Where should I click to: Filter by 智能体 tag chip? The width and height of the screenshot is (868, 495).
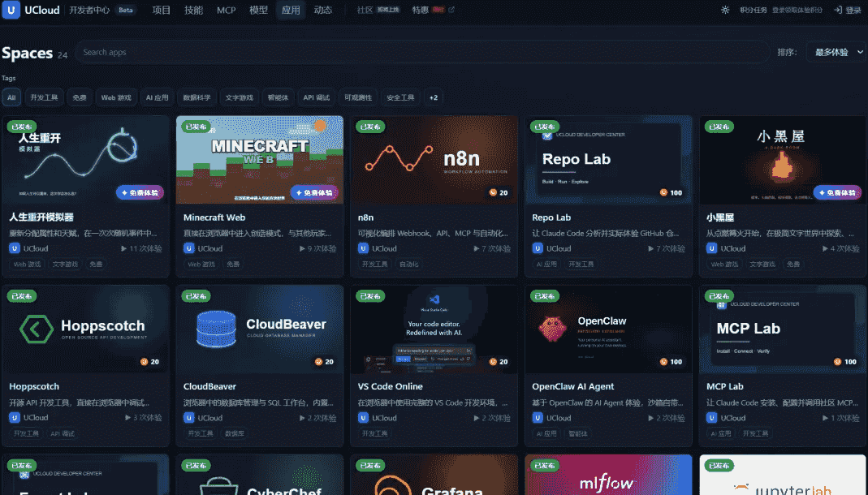[x=278, y=97]
